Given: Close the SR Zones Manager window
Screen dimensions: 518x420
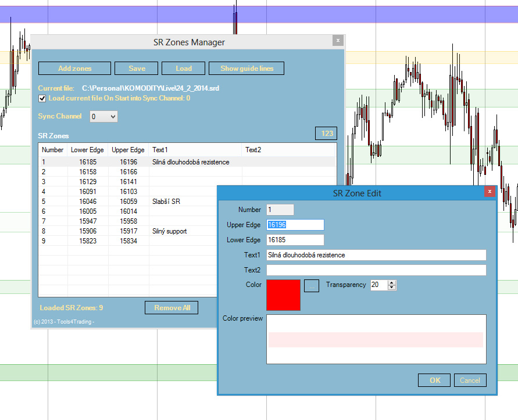Looking at the screenshot, I should [338, 41].
